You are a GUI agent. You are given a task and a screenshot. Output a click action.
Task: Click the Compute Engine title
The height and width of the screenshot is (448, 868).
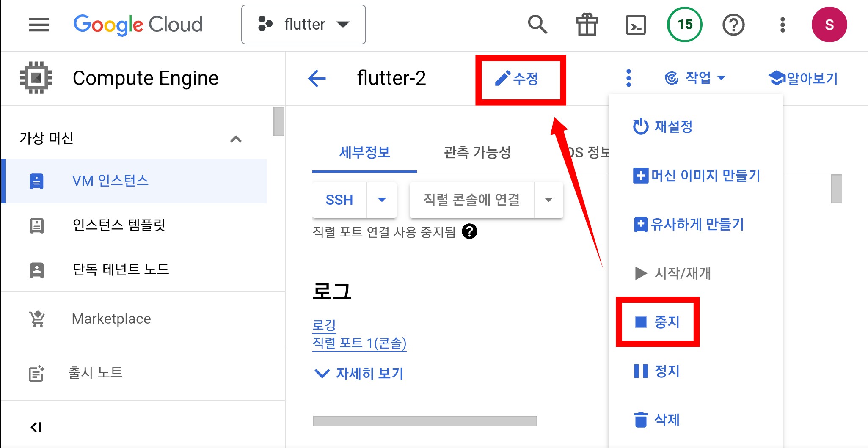(x=146, y=78)
